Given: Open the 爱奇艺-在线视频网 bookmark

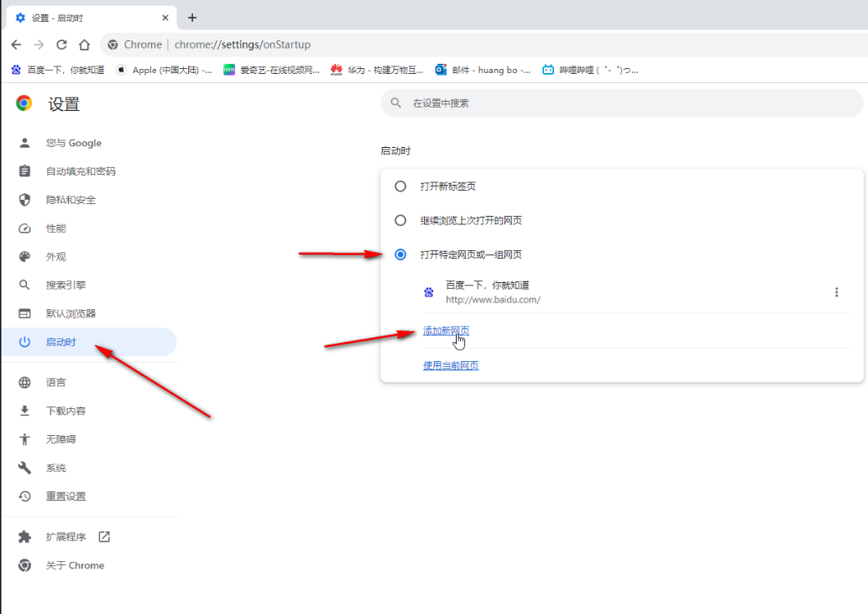Looking at the screenshot, I should pos(272,70).
